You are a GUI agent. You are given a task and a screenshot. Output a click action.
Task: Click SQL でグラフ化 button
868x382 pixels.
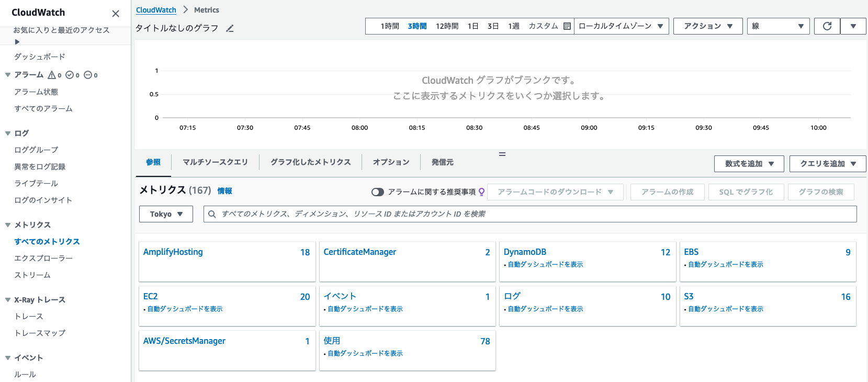pos(746,192)
